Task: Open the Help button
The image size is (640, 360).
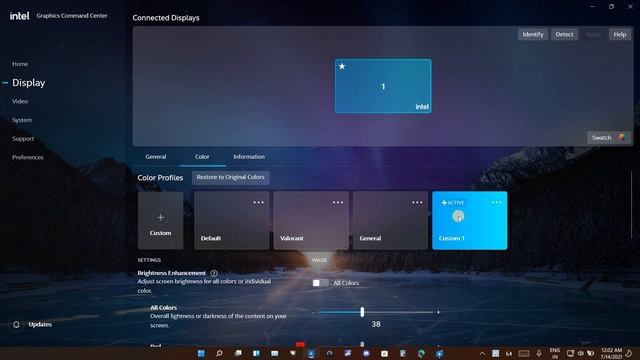Action: (620, 34)
